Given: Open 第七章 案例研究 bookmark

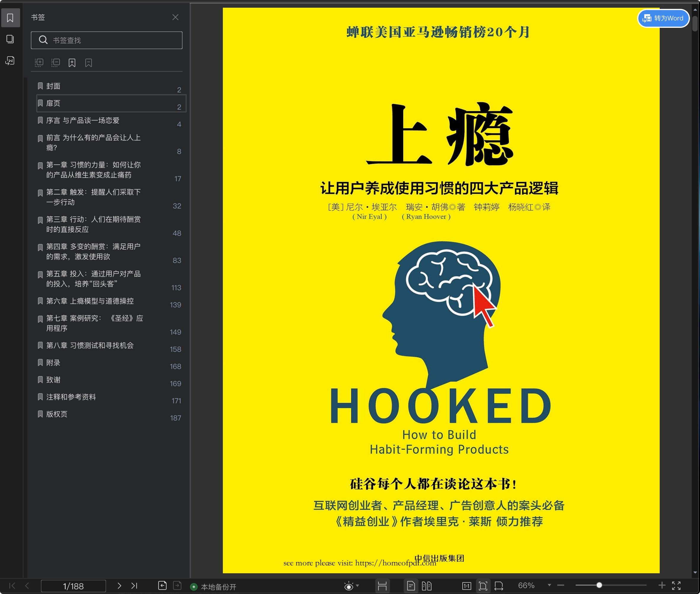Looking at the screenshot, I should pyautogui.click(x=111, y=323).
